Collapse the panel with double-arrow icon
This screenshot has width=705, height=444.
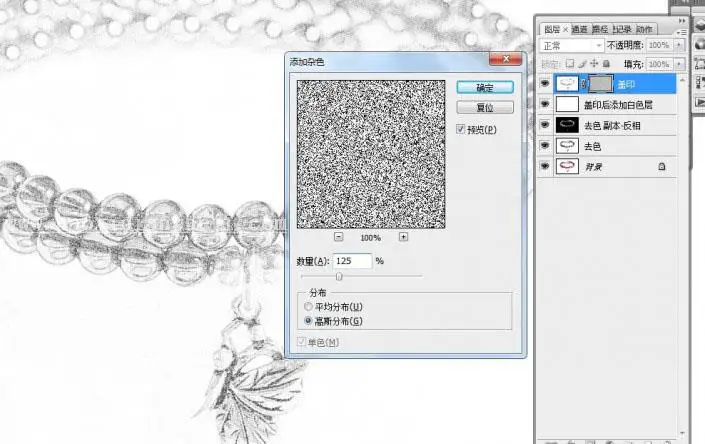(x=682, y=21)
